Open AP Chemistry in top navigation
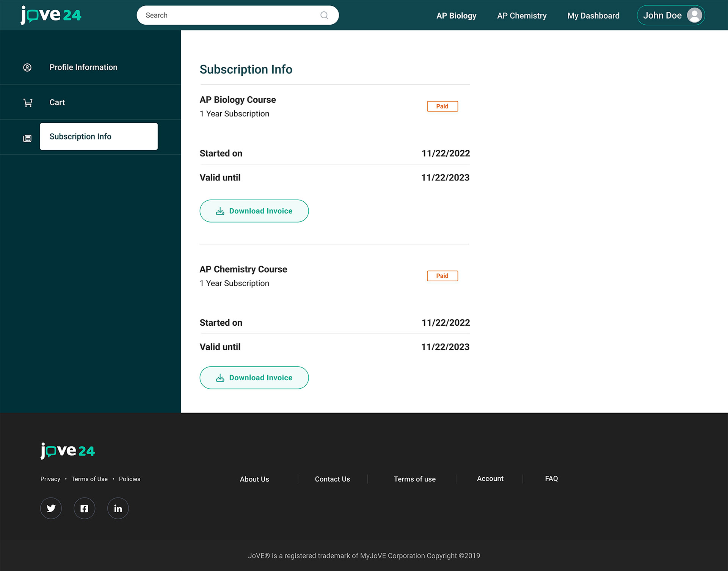 tap(522, 16)
